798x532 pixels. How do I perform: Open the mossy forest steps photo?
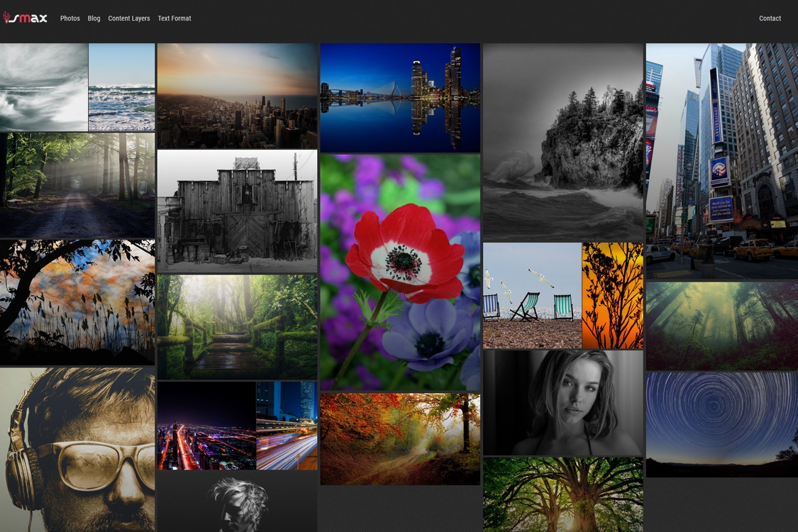pos(237,327)
